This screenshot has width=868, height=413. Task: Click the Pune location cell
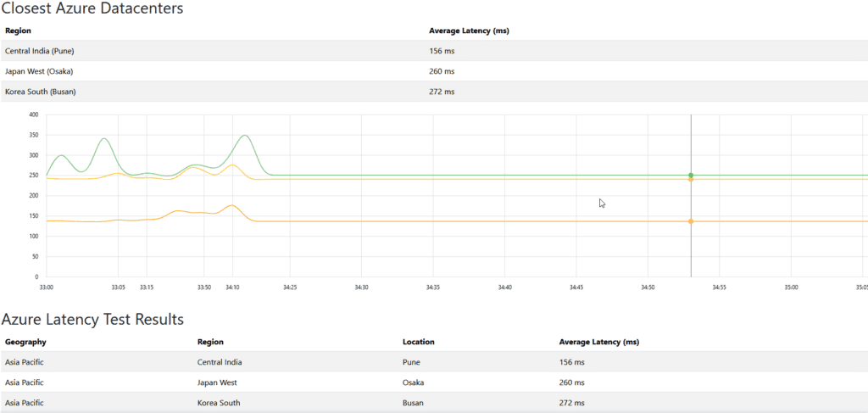coord(411,362)
